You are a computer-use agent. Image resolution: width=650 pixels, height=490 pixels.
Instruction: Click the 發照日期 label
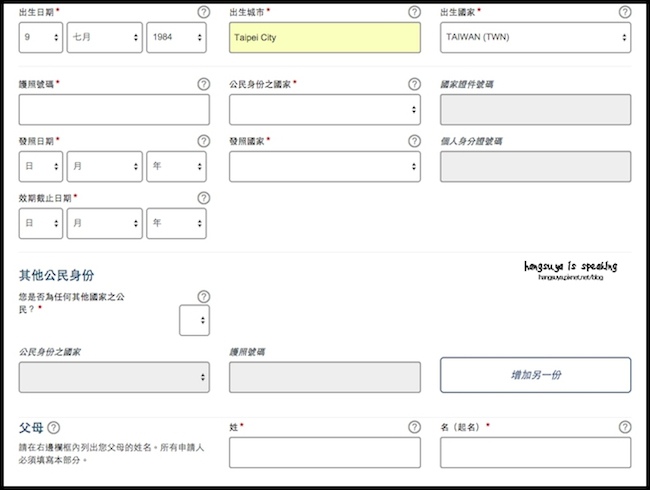(x=36, y=141)
